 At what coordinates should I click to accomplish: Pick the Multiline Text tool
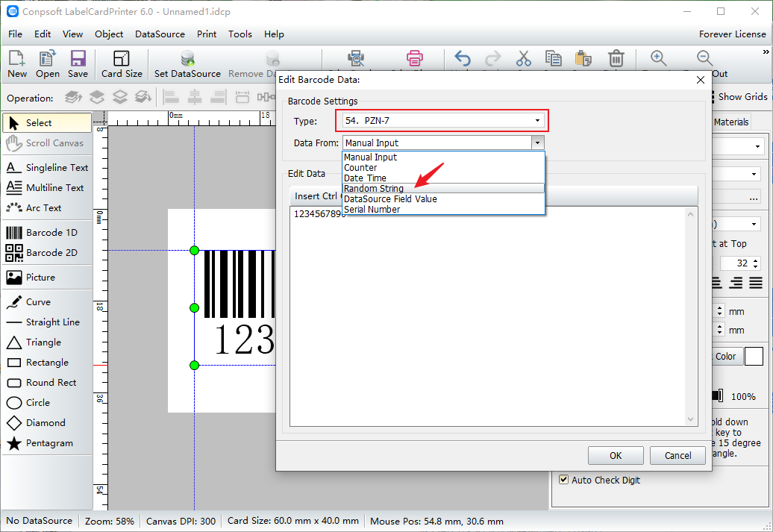47,188
